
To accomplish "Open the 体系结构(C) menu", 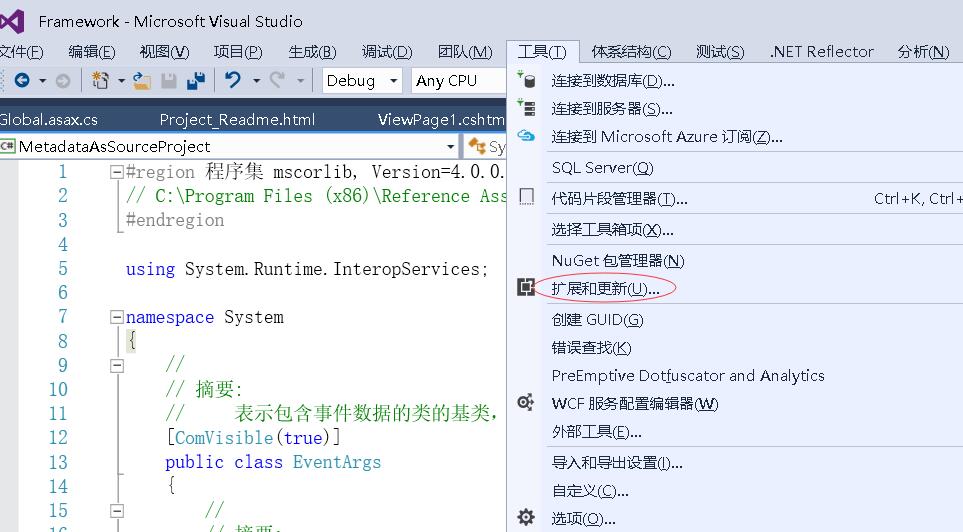I will coord(631,52).
